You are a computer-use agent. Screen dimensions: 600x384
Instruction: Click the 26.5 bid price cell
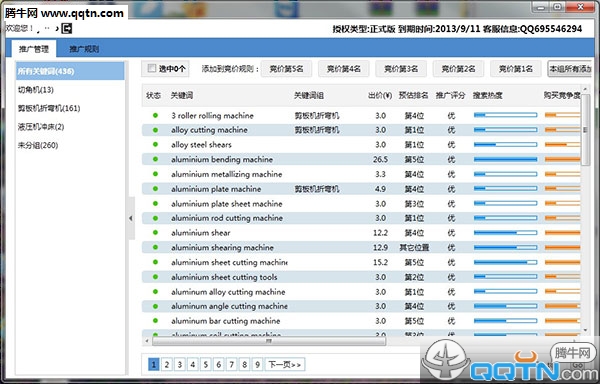click(380, 159)
